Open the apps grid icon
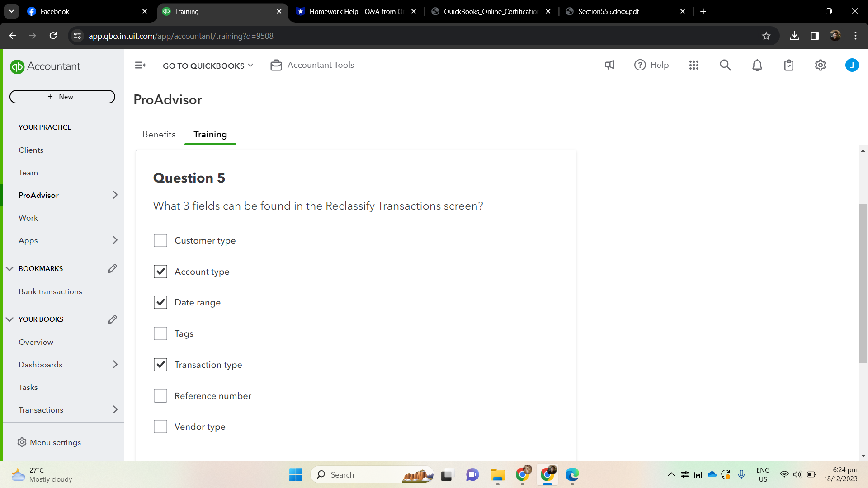 pos(694,65)
